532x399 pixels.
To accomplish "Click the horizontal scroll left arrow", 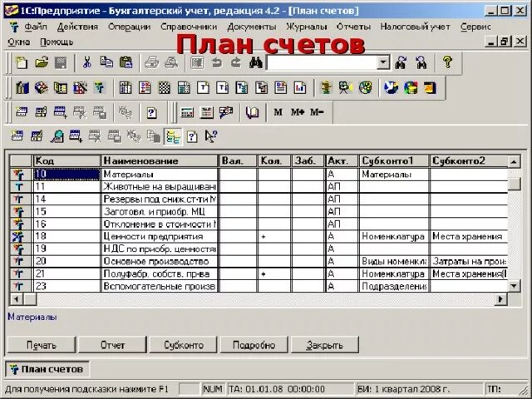I will (16, 299).
